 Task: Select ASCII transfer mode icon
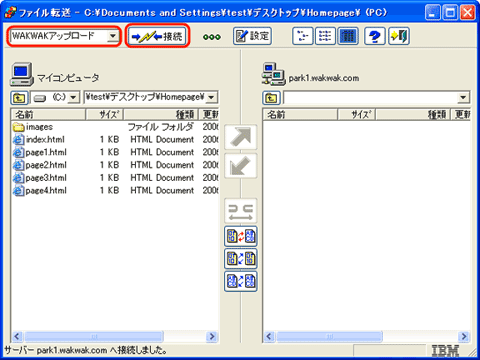tap(241, 281)
